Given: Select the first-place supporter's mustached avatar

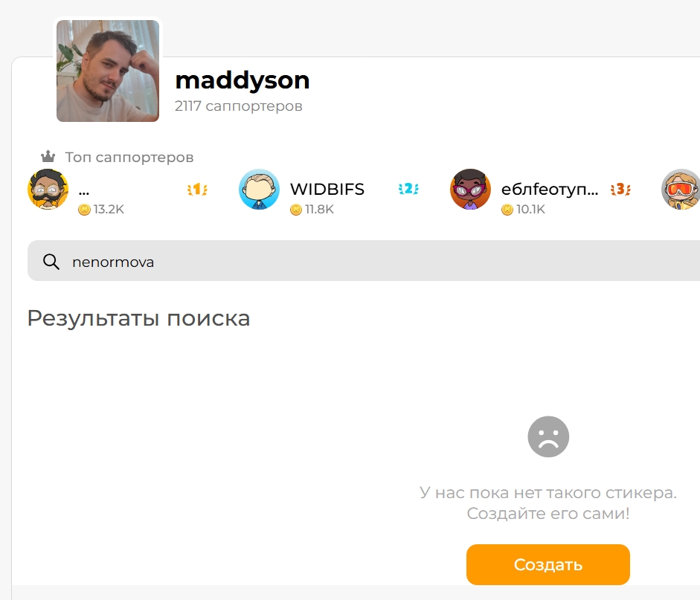Looking at the screenshot, I should point(48,189).
